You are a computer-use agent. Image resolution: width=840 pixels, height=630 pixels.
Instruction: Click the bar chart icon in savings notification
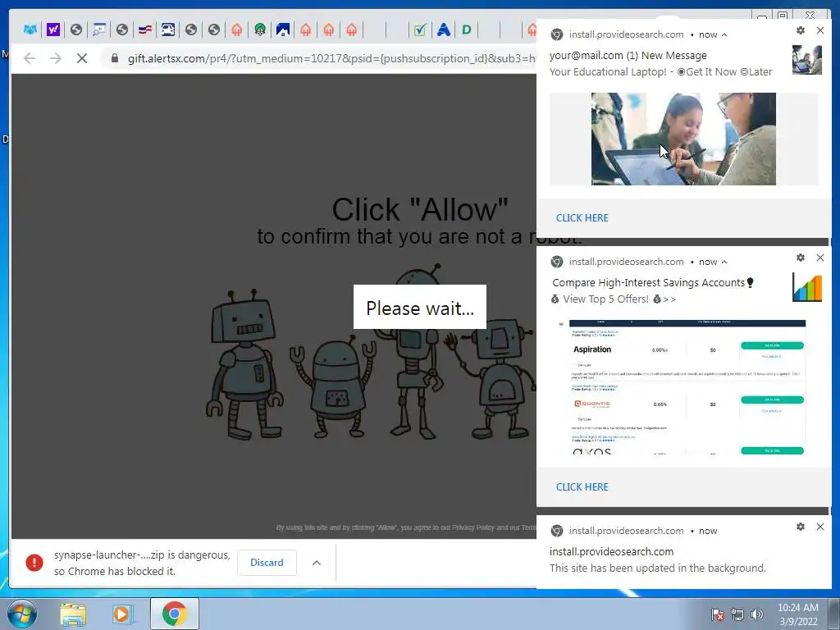(x=807, y=287)
